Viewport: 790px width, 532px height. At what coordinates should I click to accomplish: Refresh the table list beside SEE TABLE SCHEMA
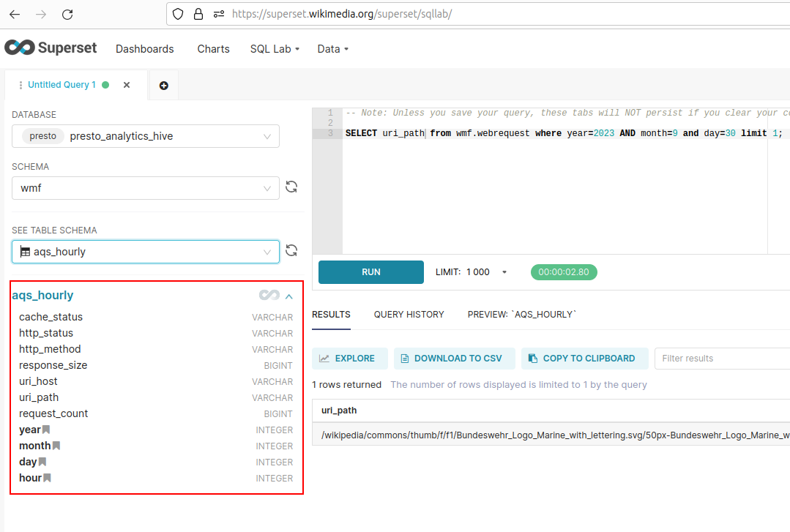coord(291,250)
